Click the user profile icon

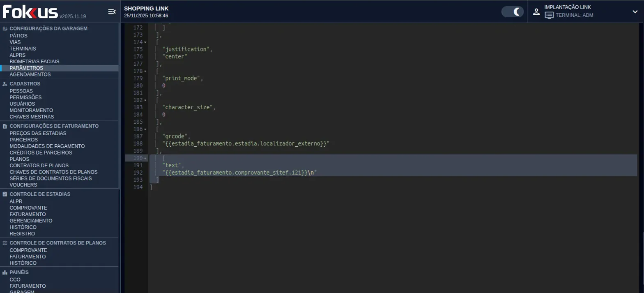coord(536,12)
